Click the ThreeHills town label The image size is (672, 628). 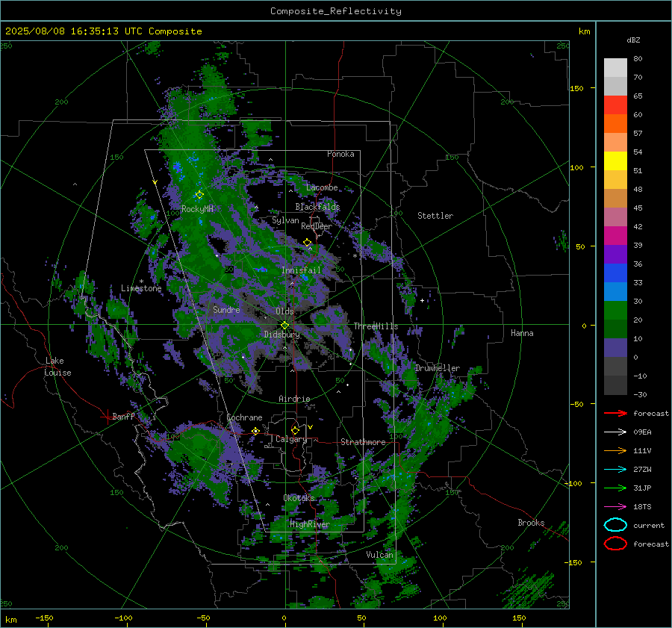tap(376, 326)
